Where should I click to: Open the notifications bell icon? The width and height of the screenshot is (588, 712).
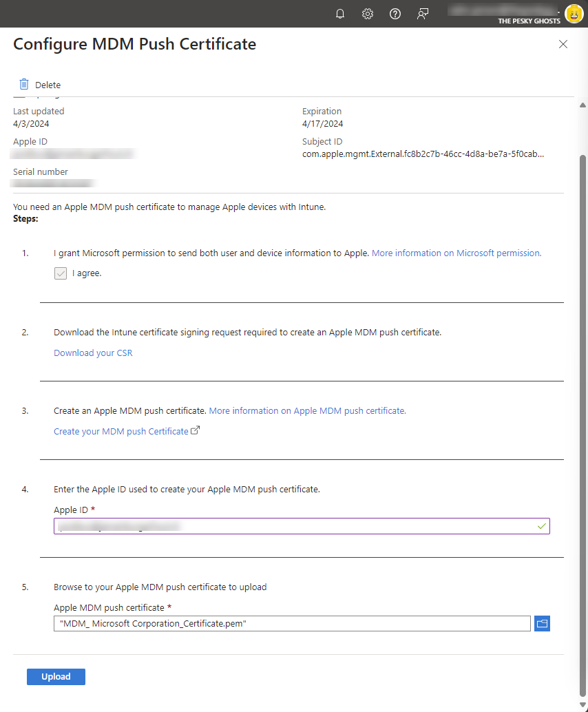[340, 14]
